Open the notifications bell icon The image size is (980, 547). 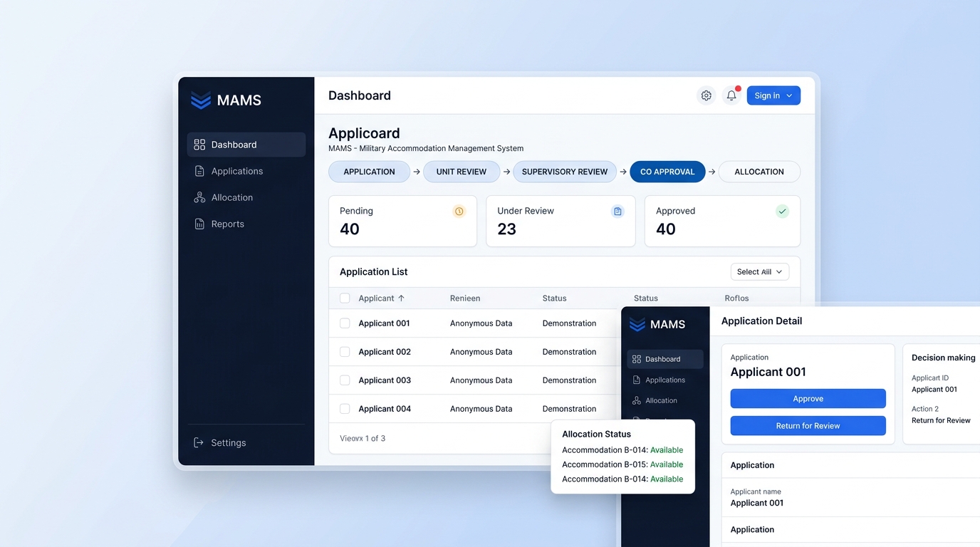[x=731, y=95]
